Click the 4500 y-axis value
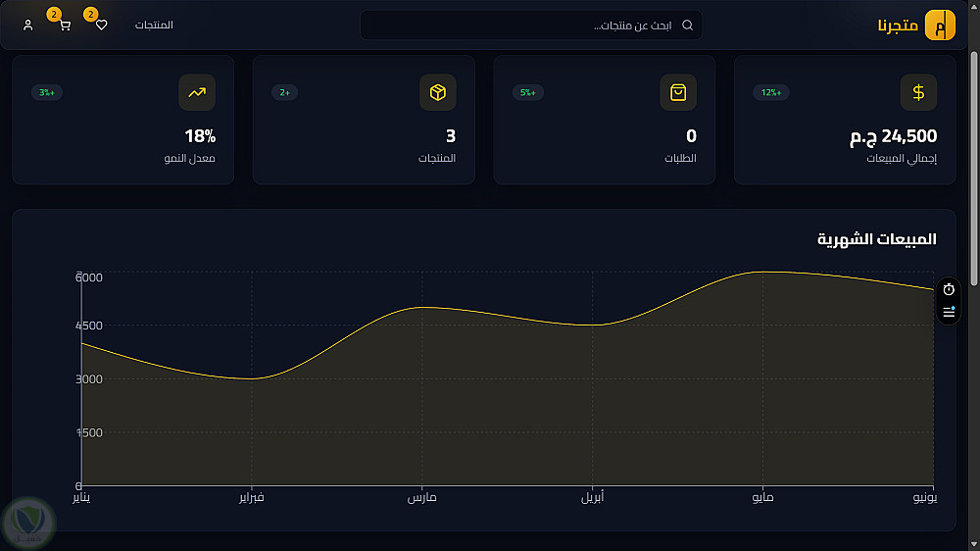Screen dimensions: 980x551 click(x=89, y=326)
